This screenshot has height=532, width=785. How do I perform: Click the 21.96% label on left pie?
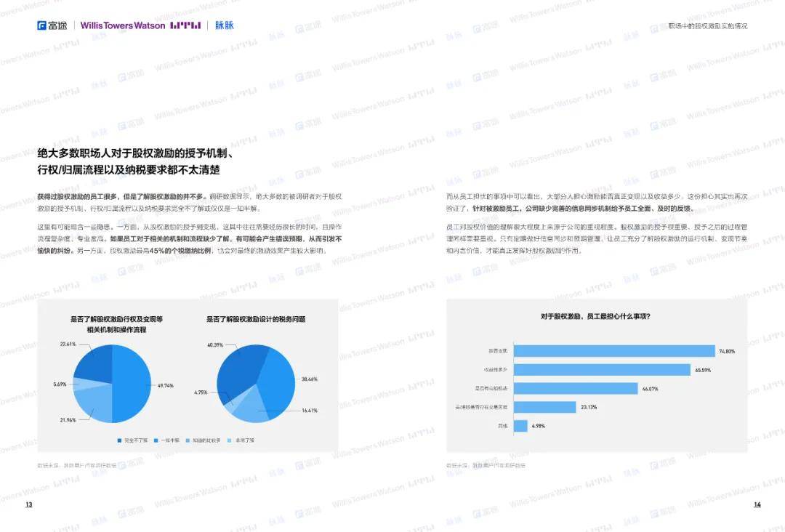click(x=68, y=420)
